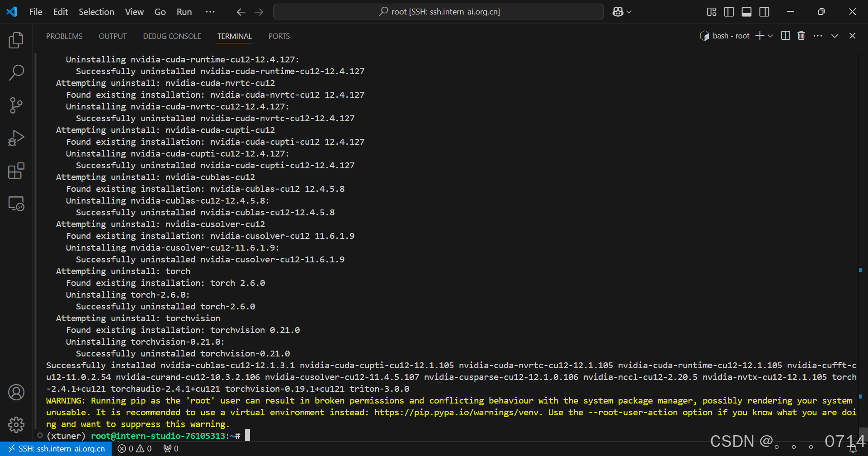Click 'Attempting uninstall: torchvision' line
Image resolution: width=868 pixels, height=456 pixels.
[138, 318]
